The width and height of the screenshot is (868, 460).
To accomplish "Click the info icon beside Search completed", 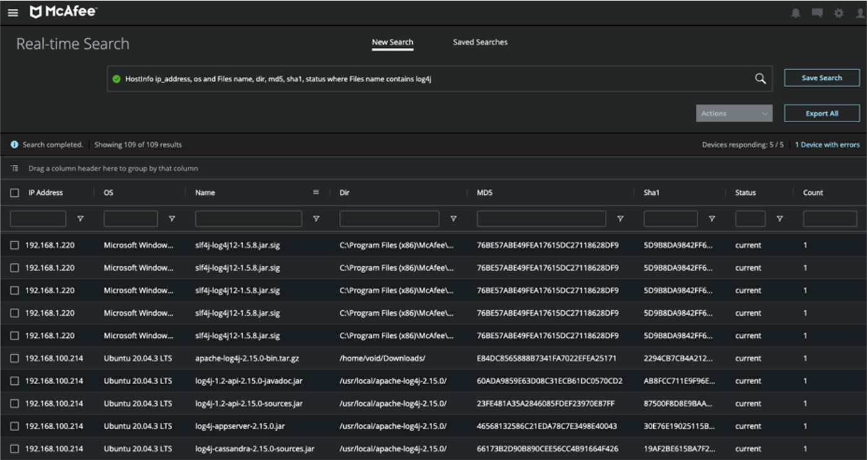I will coord(14,145).
